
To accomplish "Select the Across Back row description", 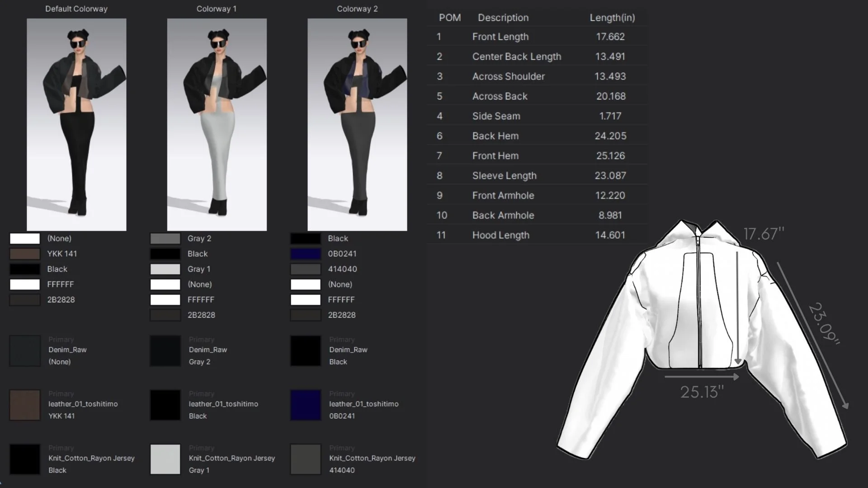I will (x=500, y=96).
